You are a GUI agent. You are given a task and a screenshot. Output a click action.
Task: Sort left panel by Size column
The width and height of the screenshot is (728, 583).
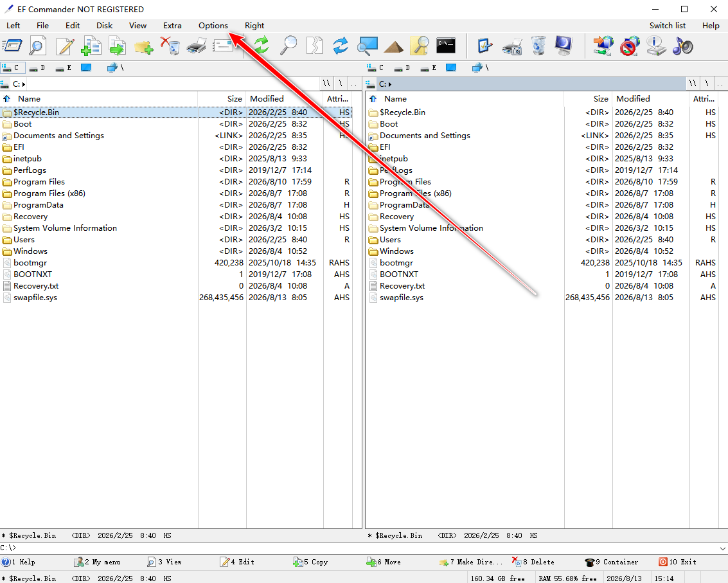tap(222, 98)
